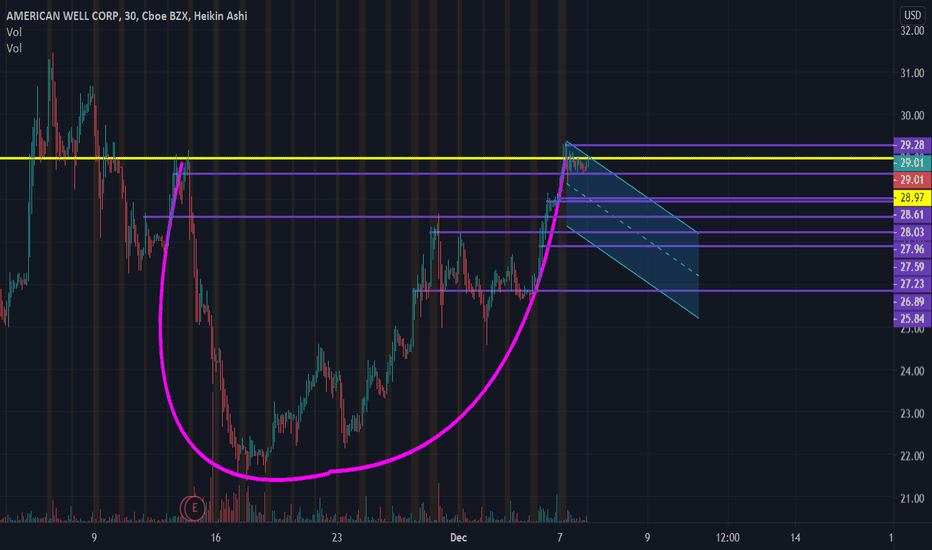Click the 21.00 price axis value

[912, 498]
